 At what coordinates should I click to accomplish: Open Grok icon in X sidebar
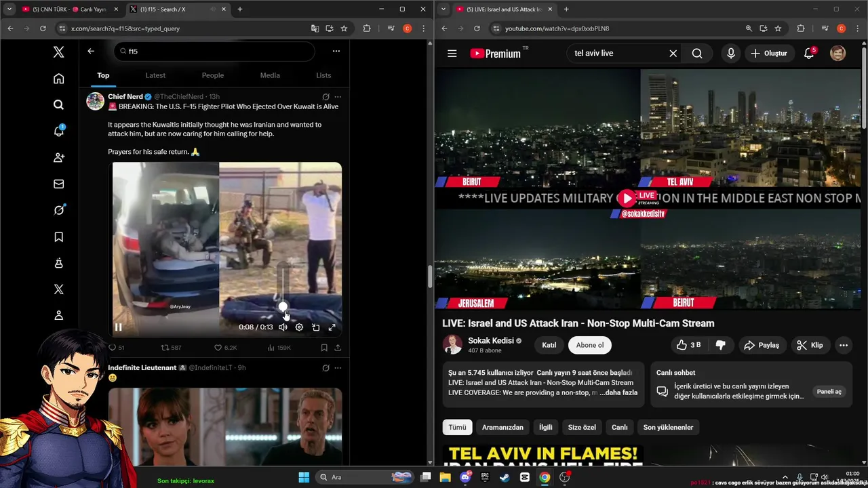(59, 210)
